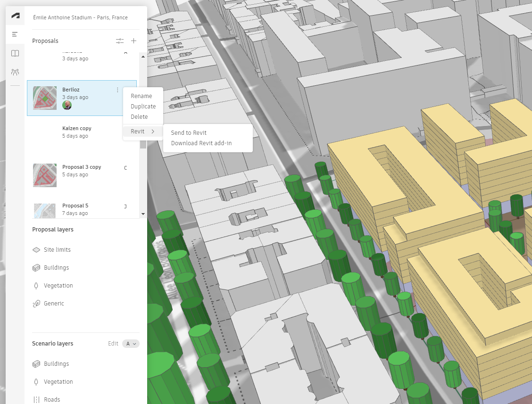Choose Duplicate from the context menu
The image size is (532, 404).
click(143, 107)
